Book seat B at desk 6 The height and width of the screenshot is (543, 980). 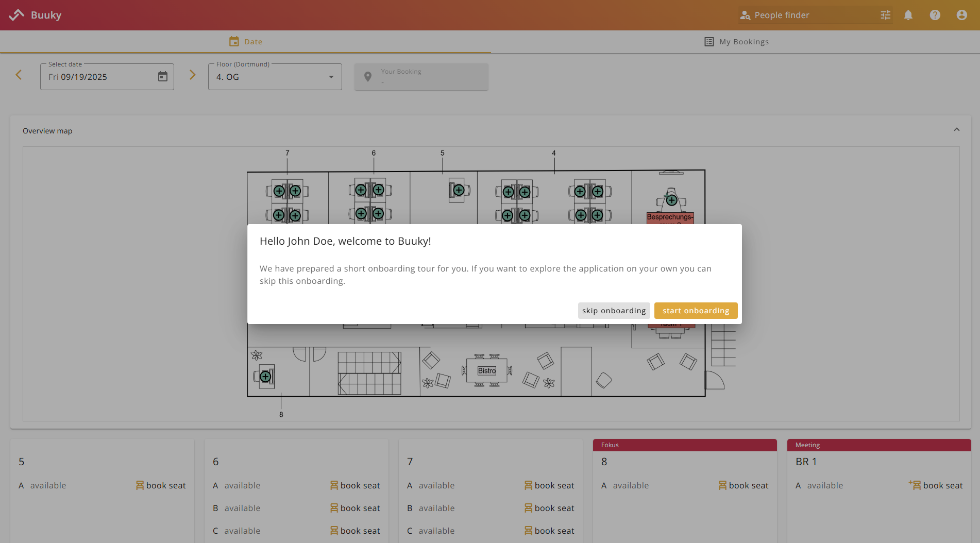coord(354,508)
